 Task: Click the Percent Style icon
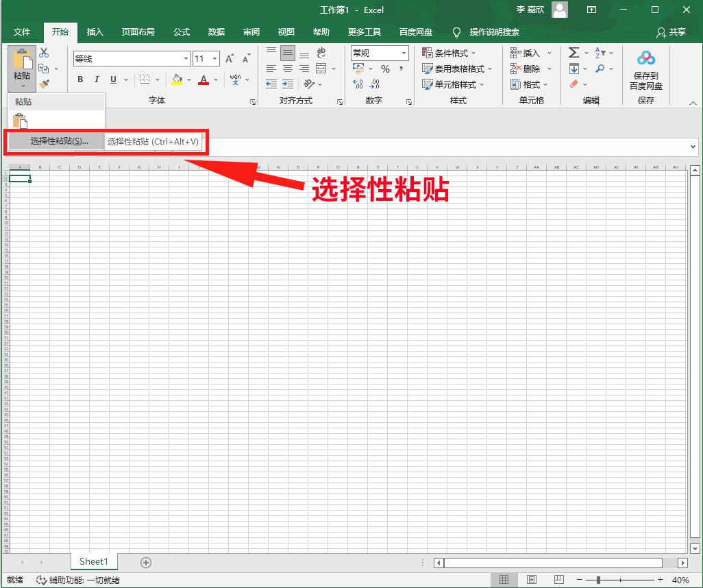pos(386,69)
